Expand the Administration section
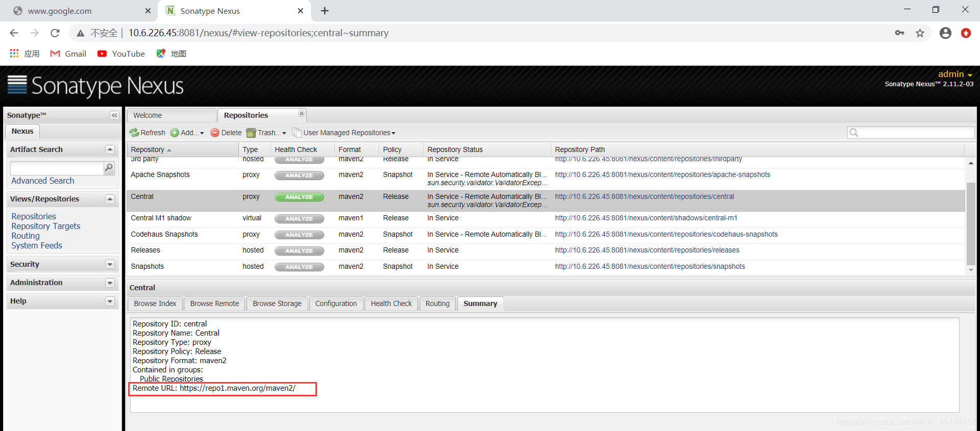This screenshot has width=980, height=431. pos(110,283)
